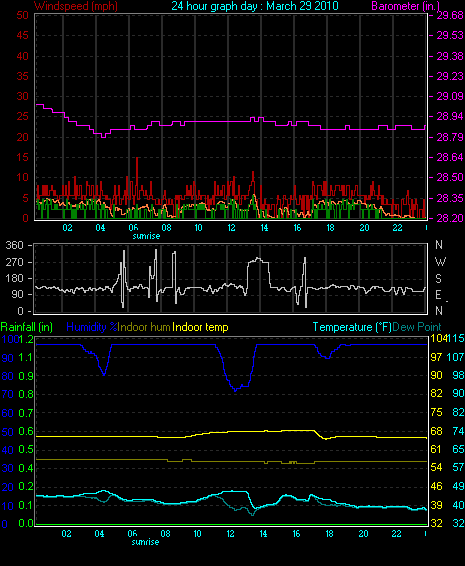Screen dimensions: 465x566
Task: Click the S compass direction label
Action: [438, 278]
